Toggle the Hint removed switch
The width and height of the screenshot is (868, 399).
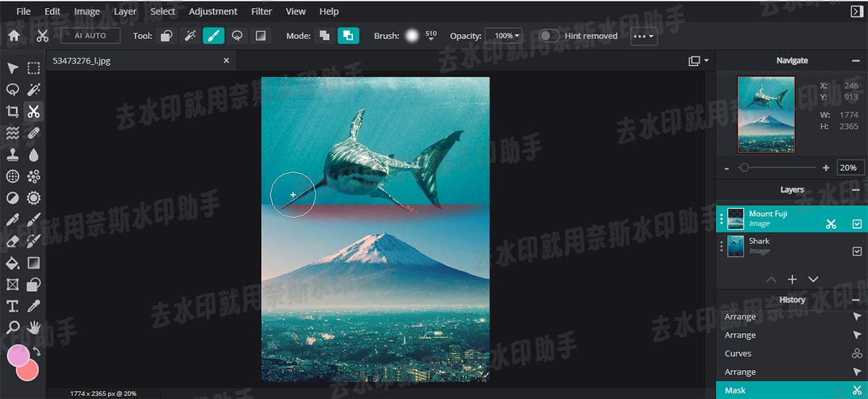550,35
